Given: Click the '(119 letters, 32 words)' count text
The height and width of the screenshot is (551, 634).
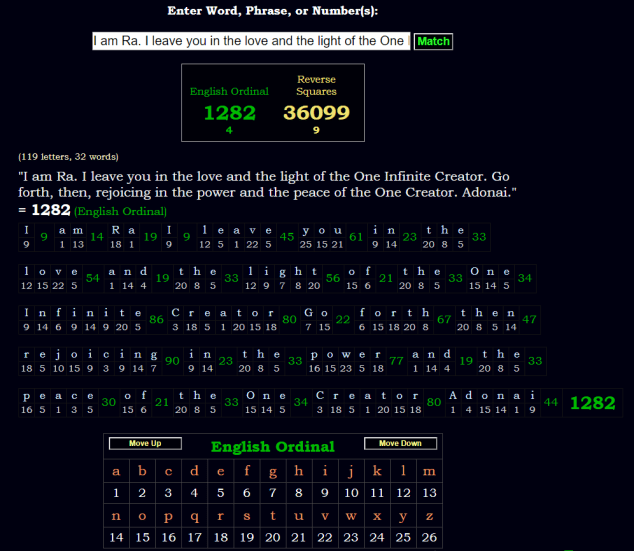Looking at the screenshot, I should click(x=67, y=157).
